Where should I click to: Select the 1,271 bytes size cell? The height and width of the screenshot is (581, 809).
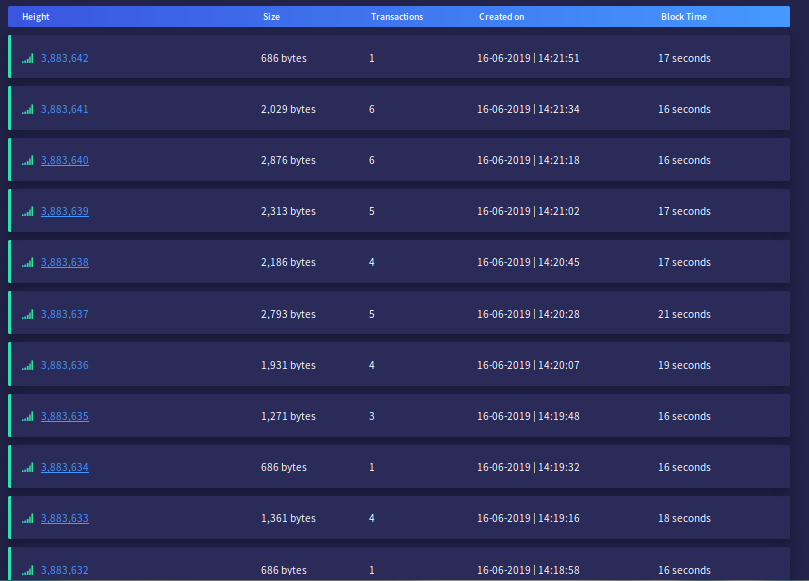click(x=288, y=416)
